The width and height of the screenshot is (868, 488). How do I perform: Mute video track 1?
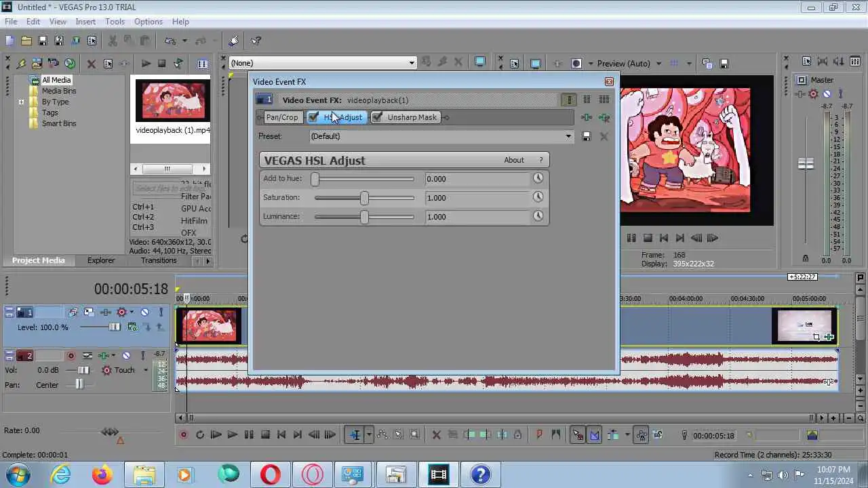pos(144,312)
